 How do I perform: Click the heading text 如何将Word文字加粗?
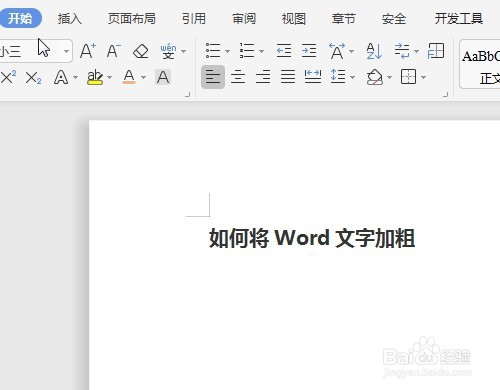(x=312, y=238)
